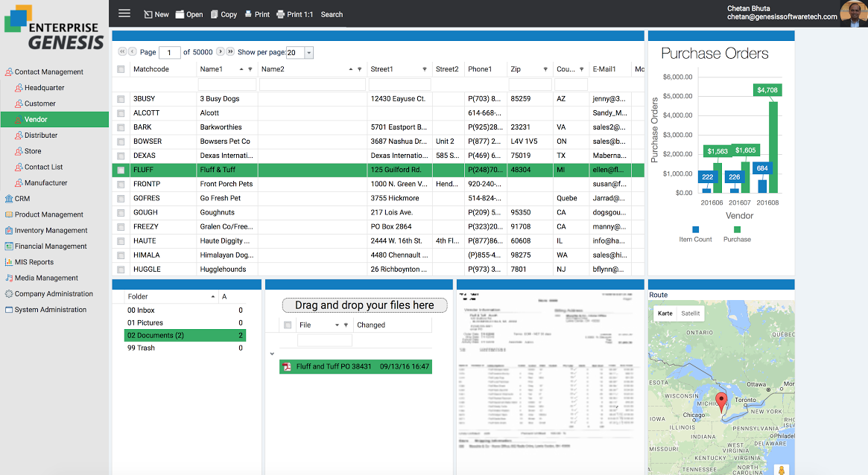Go to the last page of results
The image size is (868, 475).
click(x=230, y=52)
